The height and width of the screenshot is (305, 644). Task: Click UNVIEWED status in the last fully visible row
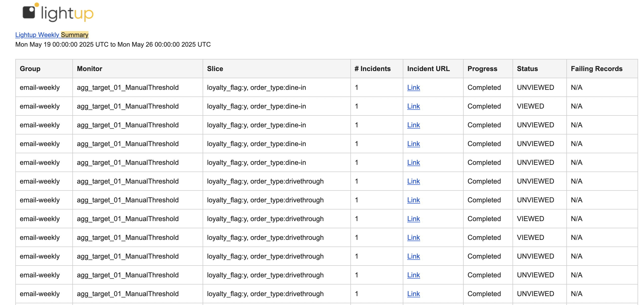[535, 293]
